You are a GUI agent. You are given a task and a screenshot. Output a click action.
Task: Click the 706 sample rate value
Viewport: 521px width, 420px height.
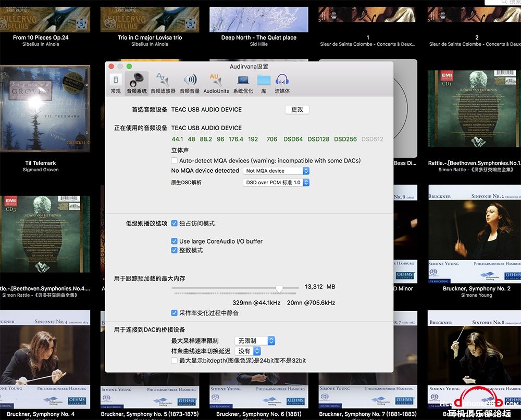click(x=271, y=139)
